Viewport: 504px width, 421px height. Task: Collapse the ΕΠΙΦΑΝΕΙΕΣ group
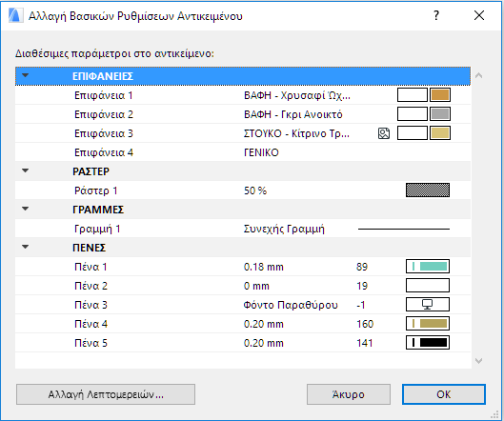pyautogui.click(x=25, y=76)
